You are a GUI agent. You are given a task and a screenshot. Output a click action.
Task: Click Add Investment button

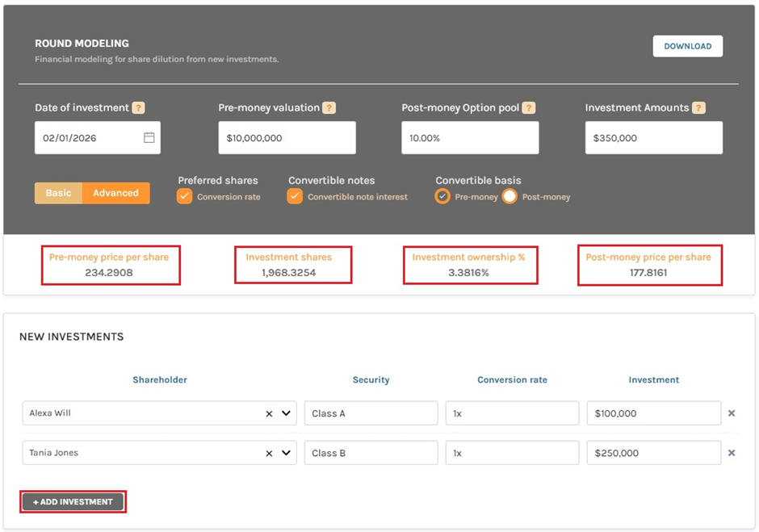coord(73,502)
